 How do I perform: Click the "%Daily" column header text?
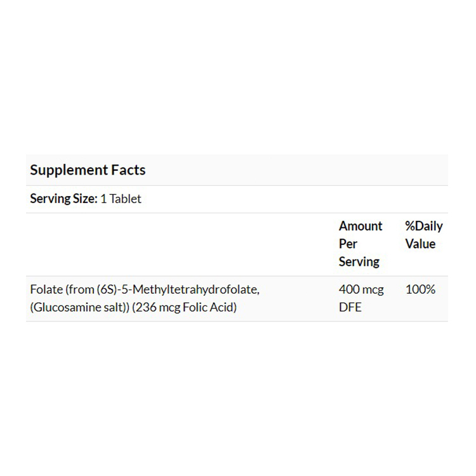point(423,227)
